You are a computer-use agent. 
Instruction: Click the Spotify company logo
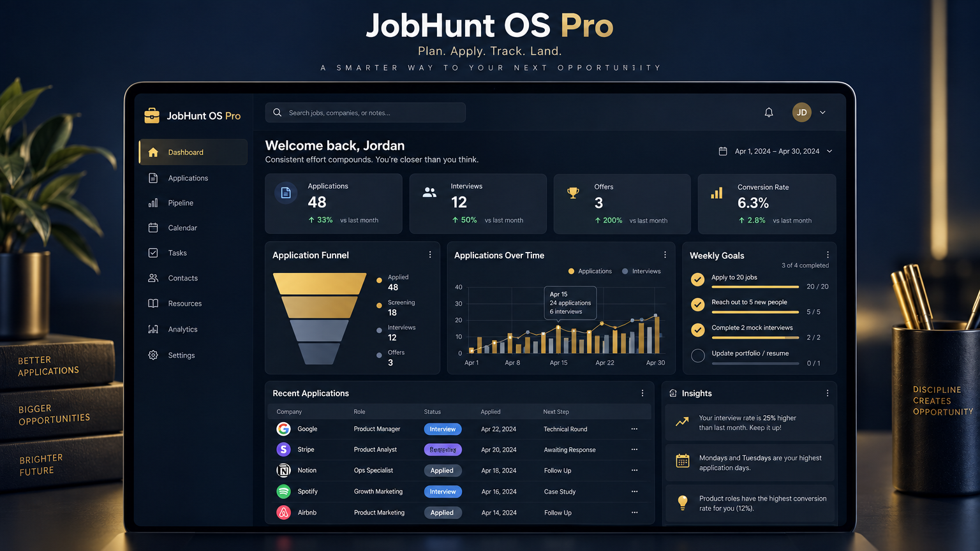283,491
